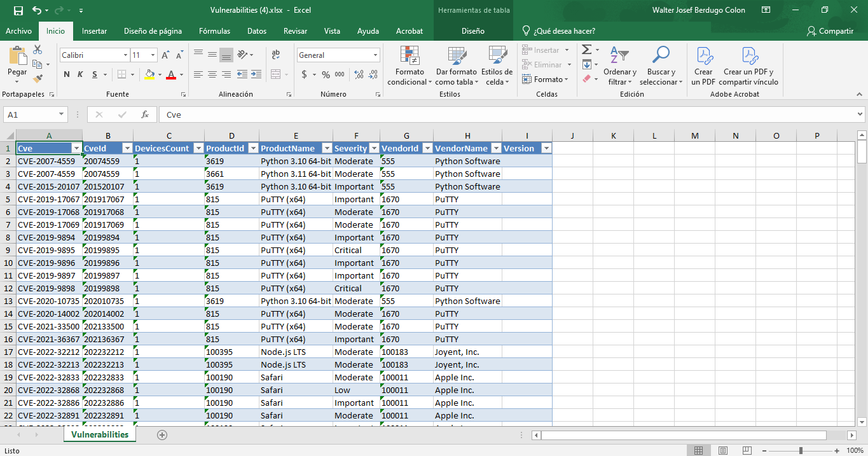Screen dimensions: 868x456
Task: Open the VendorName column filter dropdown
Action: click(496, 148)
